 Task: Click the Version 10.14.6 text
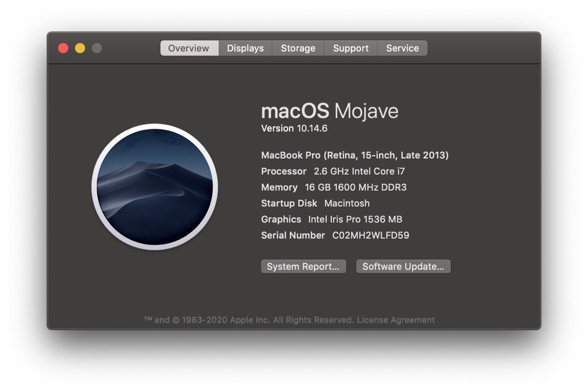tap(294, 128)
